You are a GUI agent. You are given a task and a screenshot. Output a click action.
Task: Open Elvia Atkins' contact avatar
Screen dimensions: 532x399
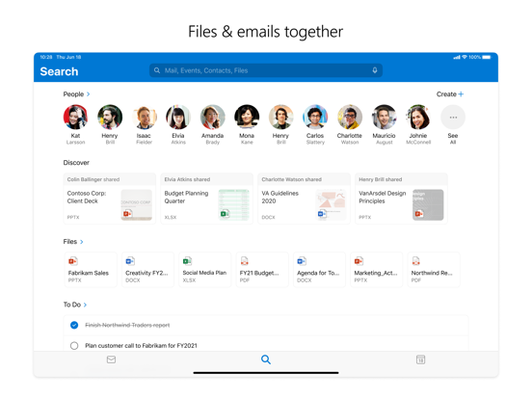point(178,117)
